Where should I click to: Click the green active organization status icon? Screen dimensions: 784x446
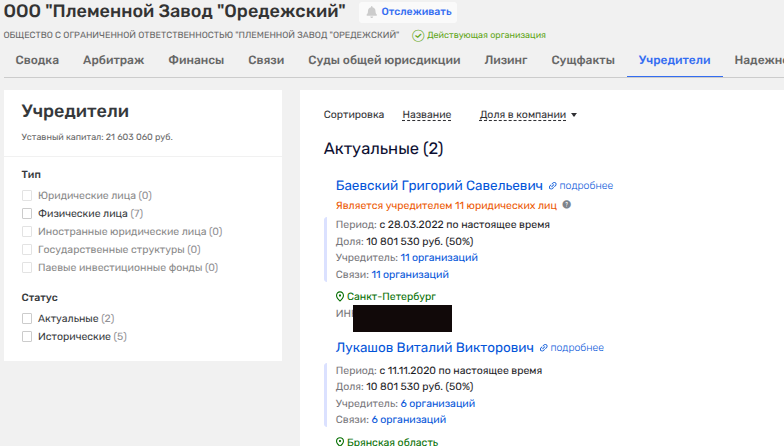click(419, 35)
